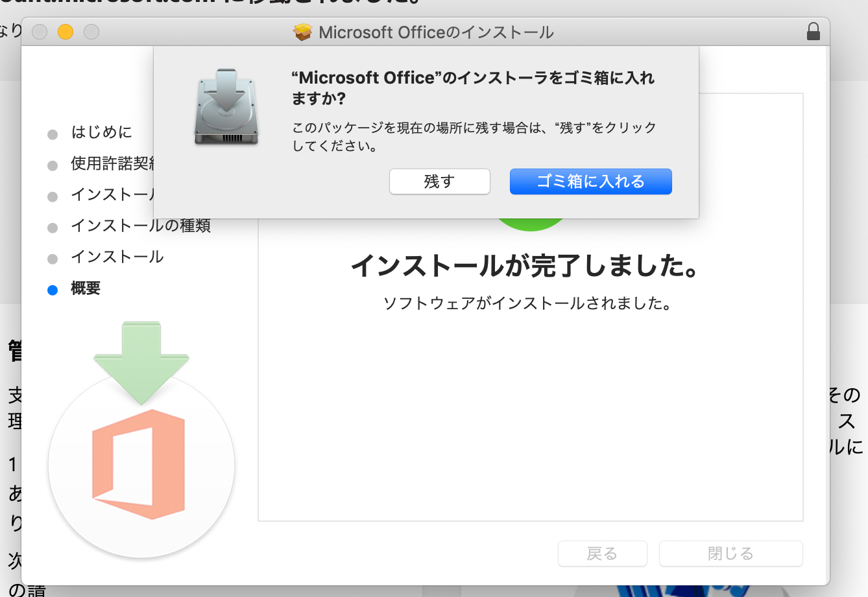Click the dialog question about trashing installer
The width and height of the screenshot is (868, 597).
click(473, 88)
